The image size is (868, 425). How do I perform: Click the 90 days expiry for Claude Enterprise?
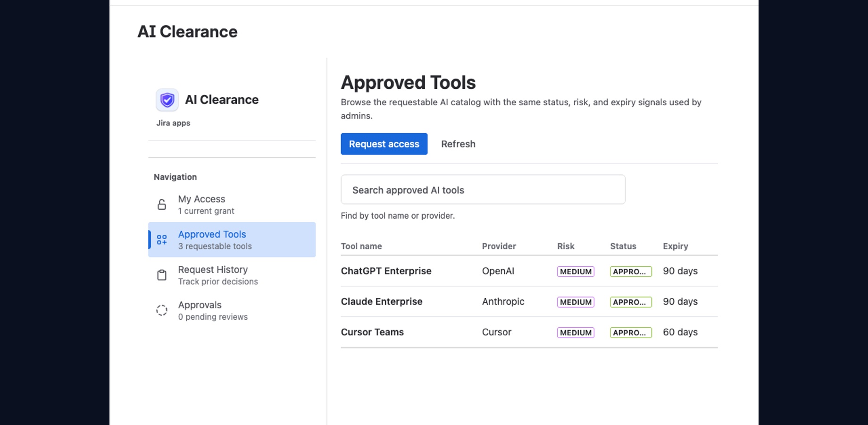[680, 302]
